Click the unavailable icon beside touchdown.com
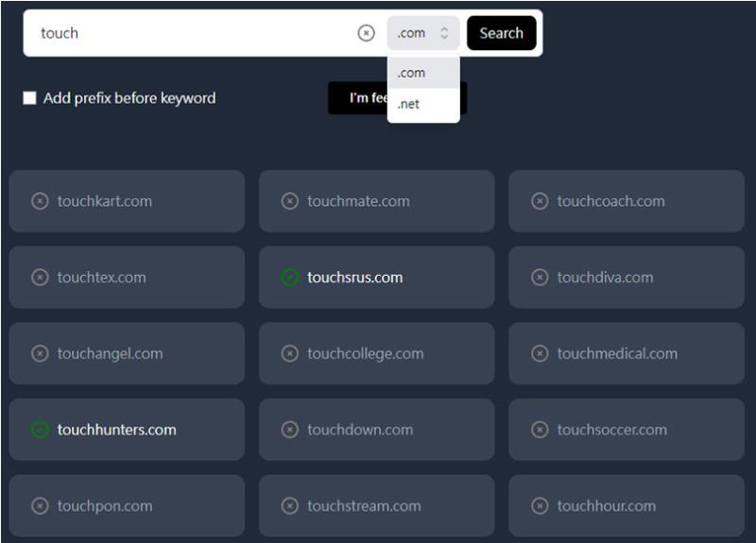 (290, 430)
